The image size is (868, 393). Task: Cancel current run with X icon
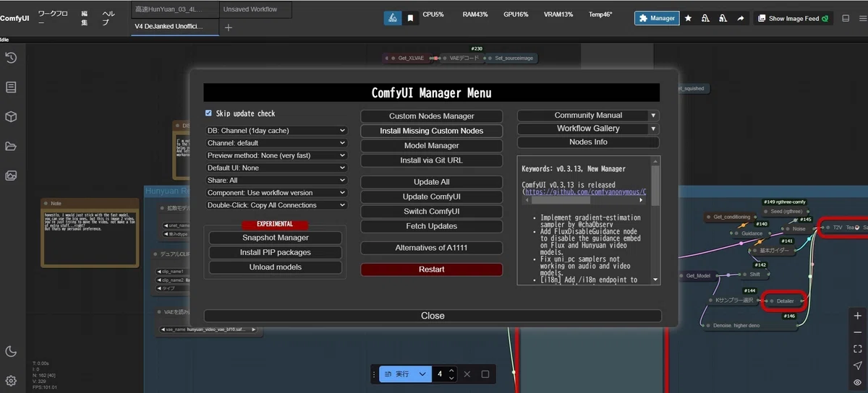467,374
